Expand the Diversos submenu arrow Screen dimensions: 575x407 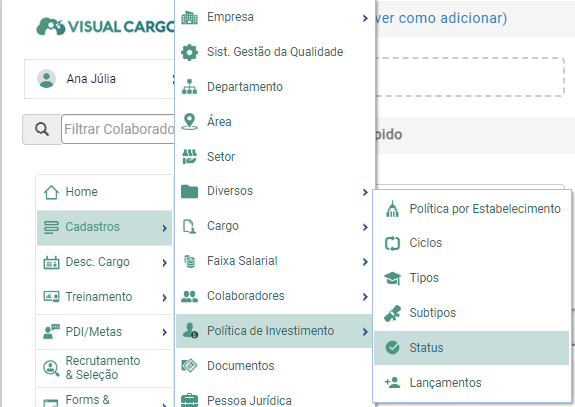click(365, 192)
